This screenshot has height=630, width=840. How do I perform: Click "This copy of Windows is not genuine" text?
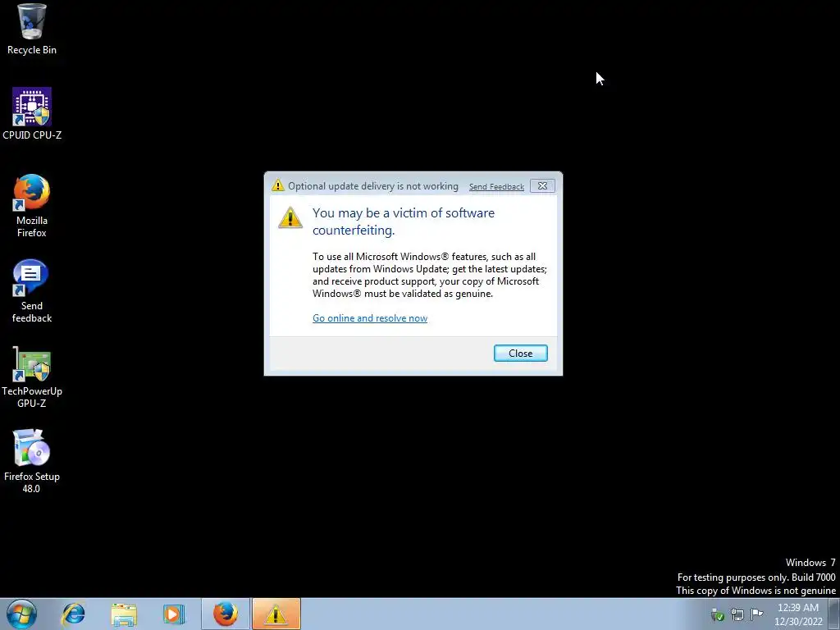point(756,591)
